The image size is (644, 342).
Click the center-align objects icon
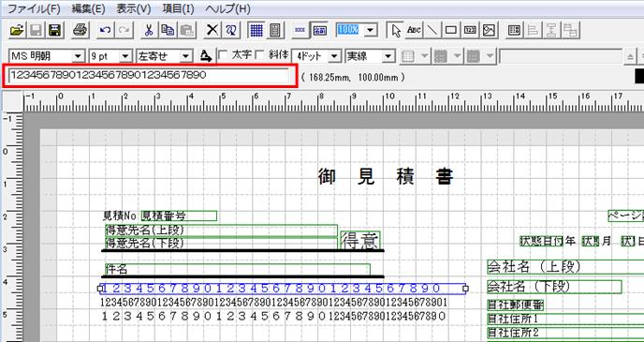pos(551,30)
